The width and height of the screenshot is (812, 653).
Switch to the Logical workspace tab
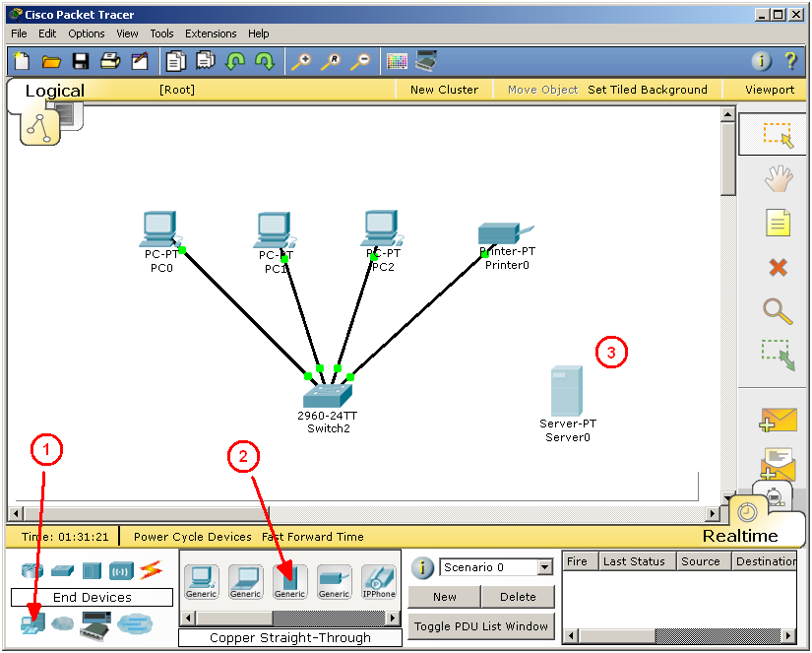pyautogui.click(x=54, y=91)
